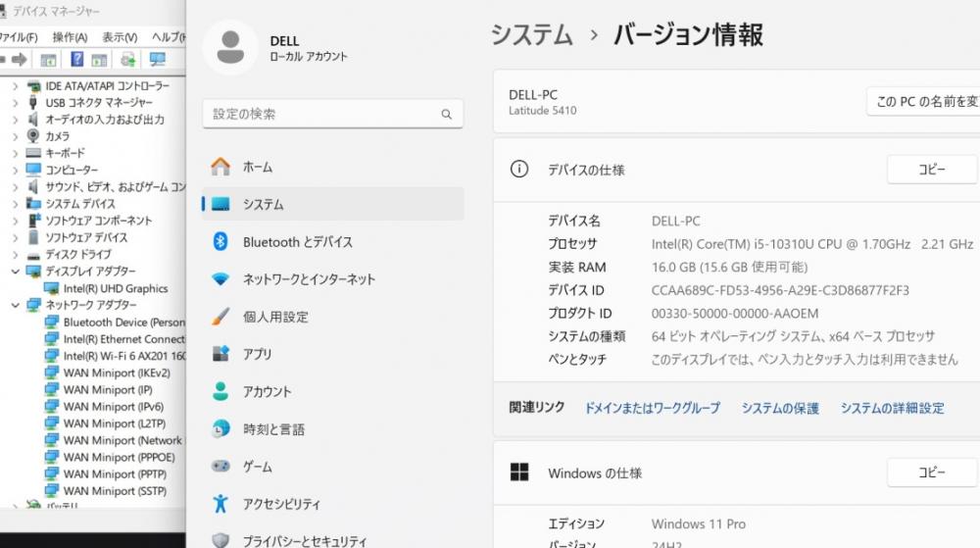Select WAN Miniport (L2TP) in device tree
The width and height of the screenshot is (980, 548).
(x=115, y=423)
